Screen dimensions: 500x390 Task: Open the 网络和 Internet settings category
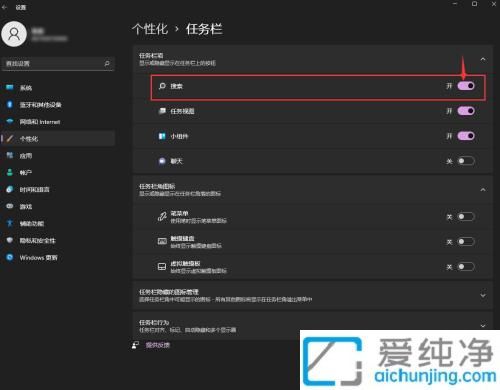[x=58, y=122]
